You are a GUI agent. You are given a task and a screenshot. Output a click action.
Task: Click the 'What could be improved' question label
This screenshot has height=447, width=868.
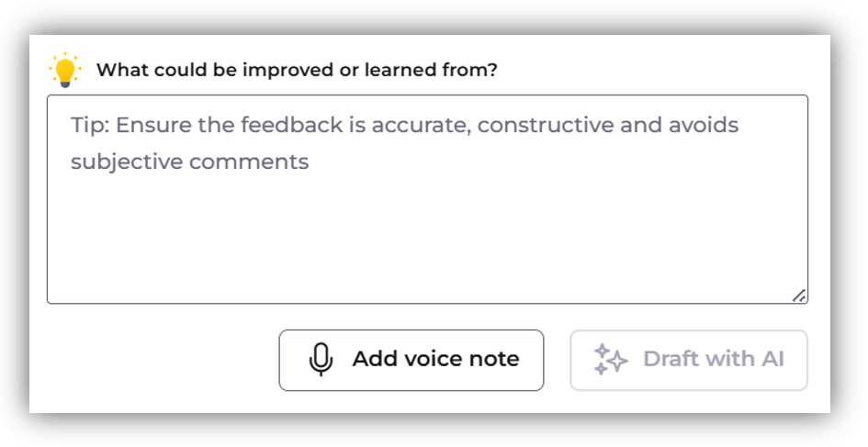(x=297, y=70)
